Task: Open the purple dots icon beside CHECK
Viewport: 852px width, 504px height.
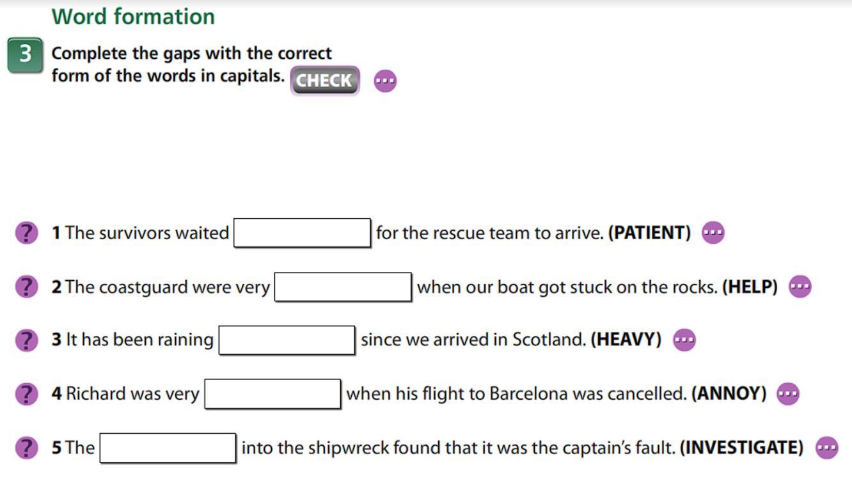Action: [x=385, y=81]
